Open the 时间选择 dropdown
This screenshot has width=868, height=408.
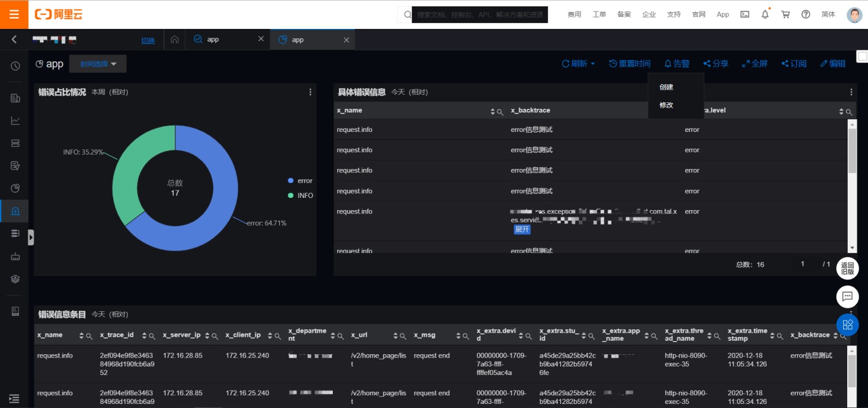tap(98, 64)
